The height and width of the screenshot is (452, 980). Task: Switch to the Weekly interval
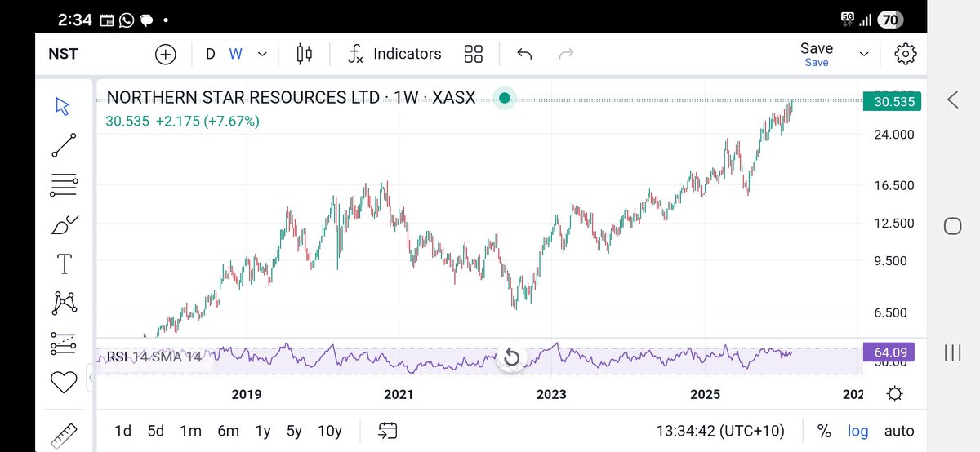(235, 54)
